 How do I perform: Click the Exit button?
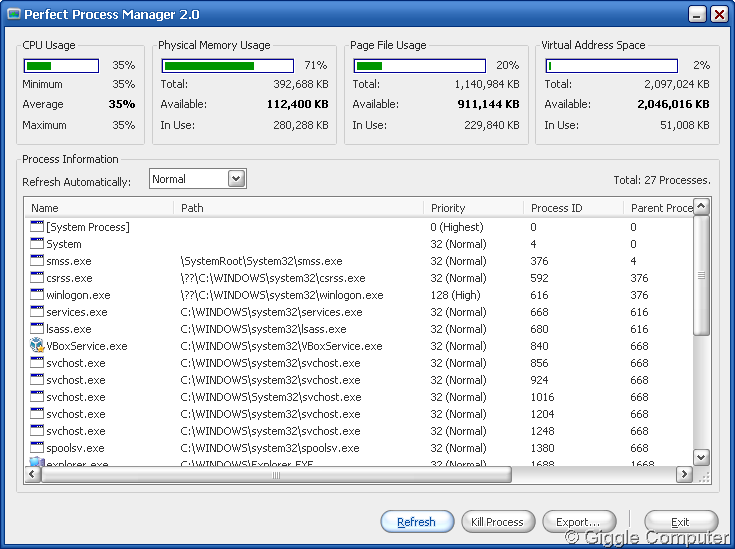pos(681,522)
